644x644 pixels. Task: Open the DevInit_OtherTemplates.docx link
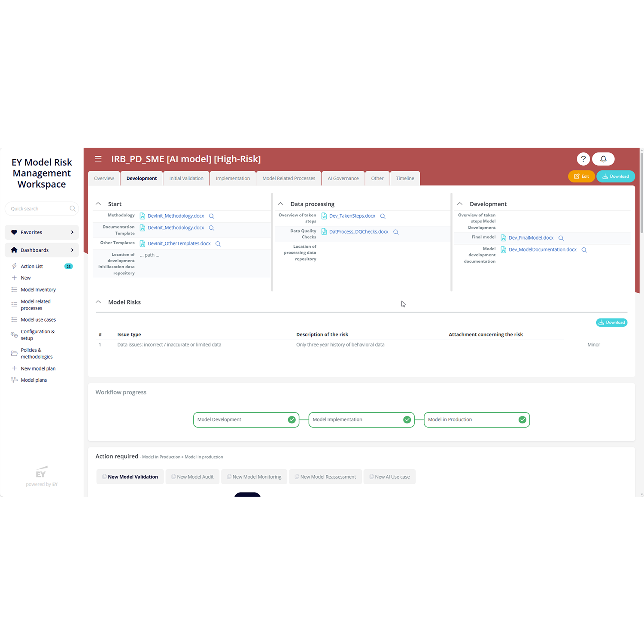179,244
